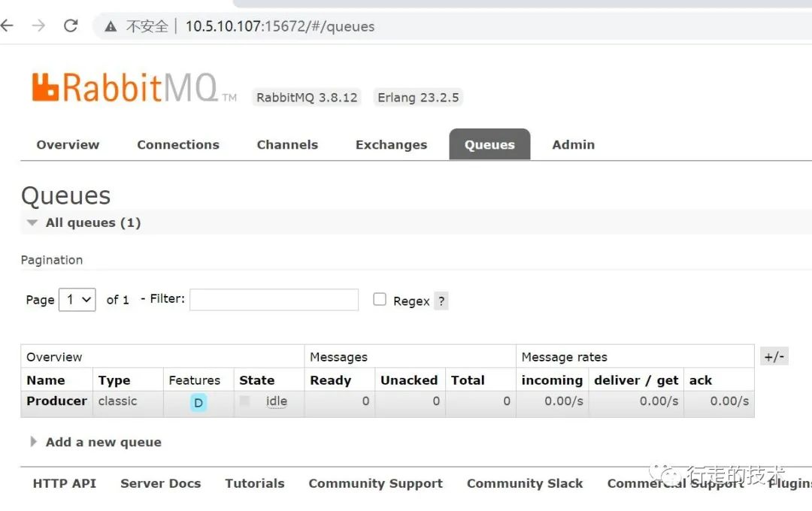Screen dimensions: 812x511
Task: Open the Channels tab
Action: coord(287,145)
